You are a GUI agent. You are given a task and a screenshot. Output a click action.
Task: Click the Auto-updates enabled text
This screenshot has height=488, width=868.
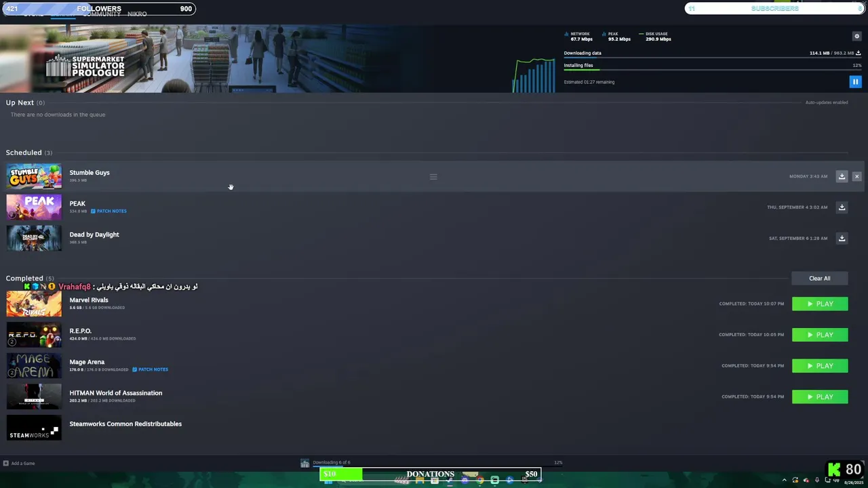tap(827, 102)
